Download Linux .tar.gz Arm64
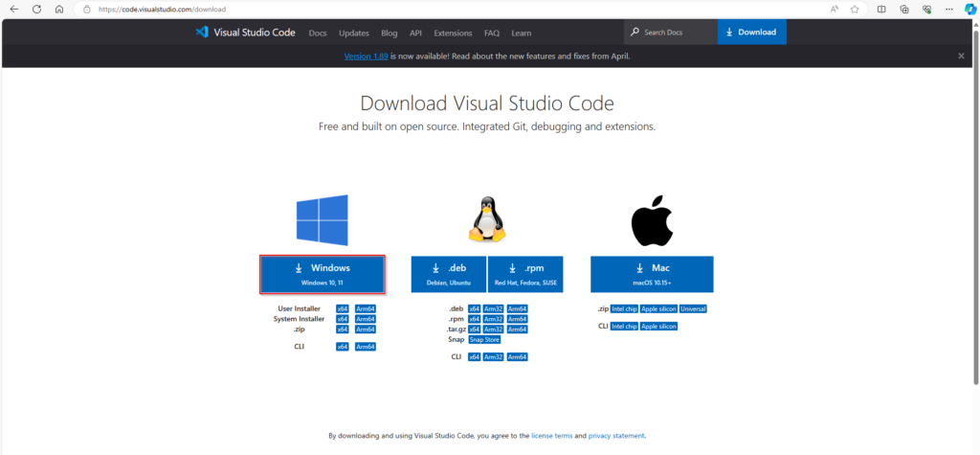This screenshot has height=455, width=980. click(517, 330)
